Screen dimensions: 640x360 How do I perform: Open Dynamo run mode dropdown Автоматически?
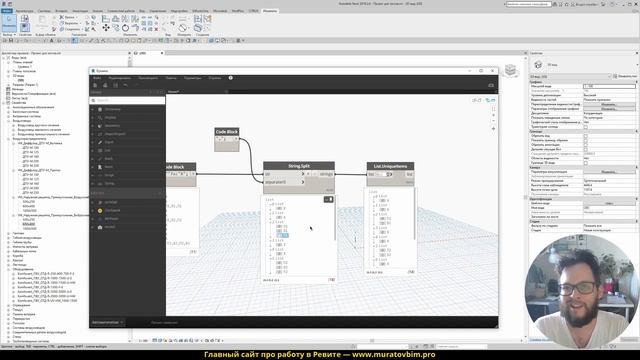coord(108,322)
